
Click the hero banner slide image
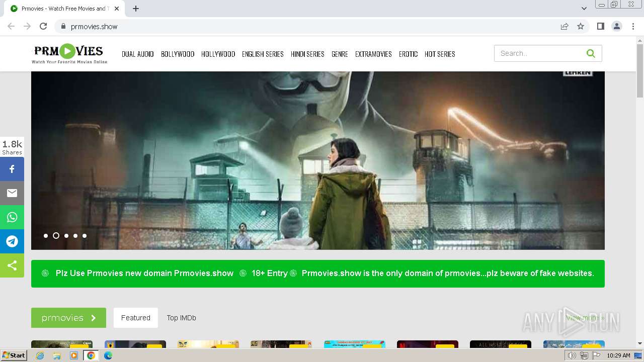point(318,160)
